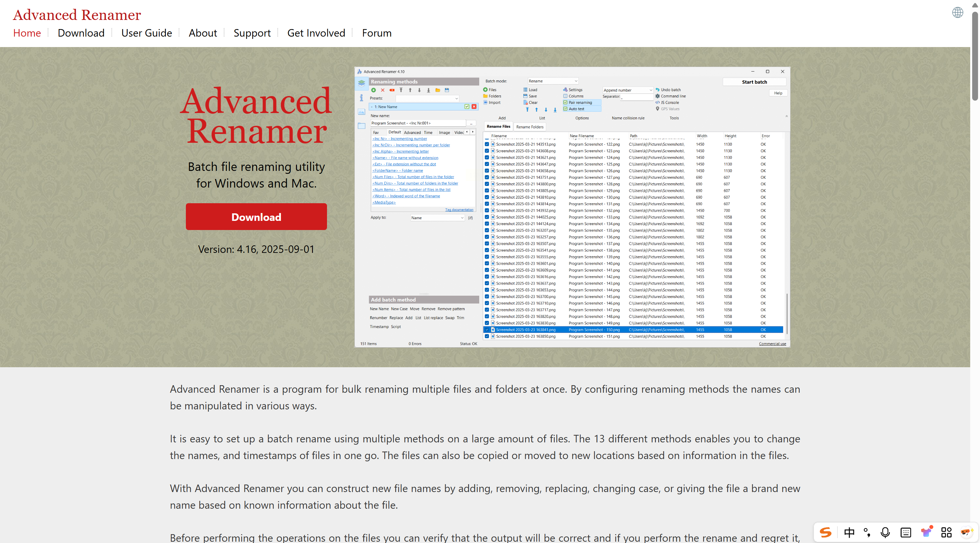Click Folders in the Add group
The width and height of the screenshot is (980, 543).
pyautogui.click(x=492, y=96)
